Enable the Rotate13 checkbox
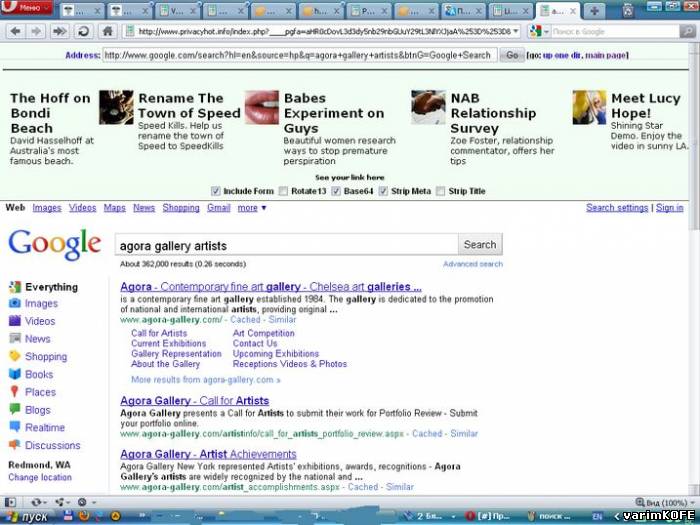Screen dimensions: 700x525 [x=283, y=191]
